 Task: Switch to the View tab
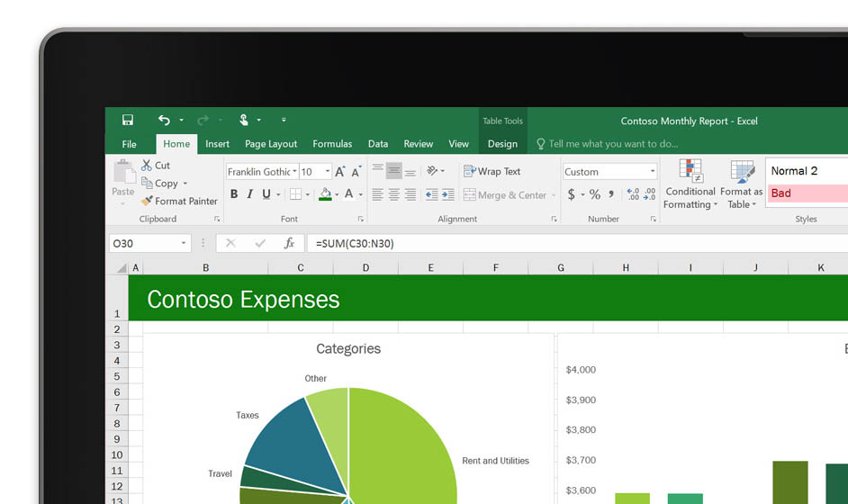pyautogui.click(x=458, y=144)
